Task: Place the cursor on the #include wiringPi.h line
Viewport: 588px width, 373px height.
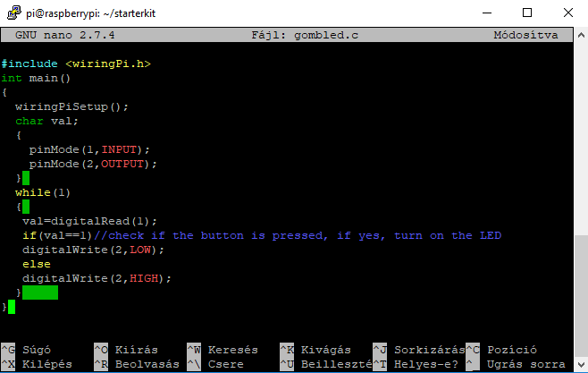Action: (76, 64)
